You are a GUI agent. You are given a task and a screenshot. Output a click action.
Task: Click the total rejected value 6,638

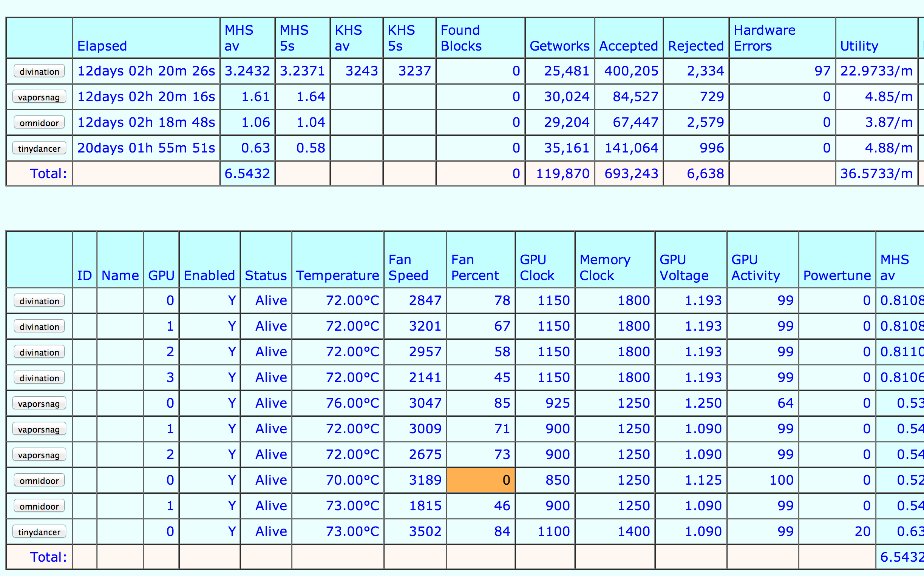tap(705, 174)
